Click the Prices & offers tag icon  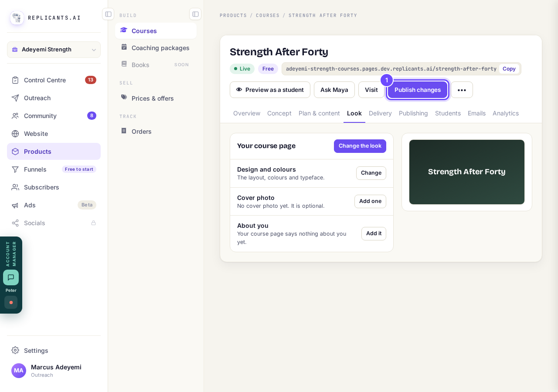click(x=124, y=98)
